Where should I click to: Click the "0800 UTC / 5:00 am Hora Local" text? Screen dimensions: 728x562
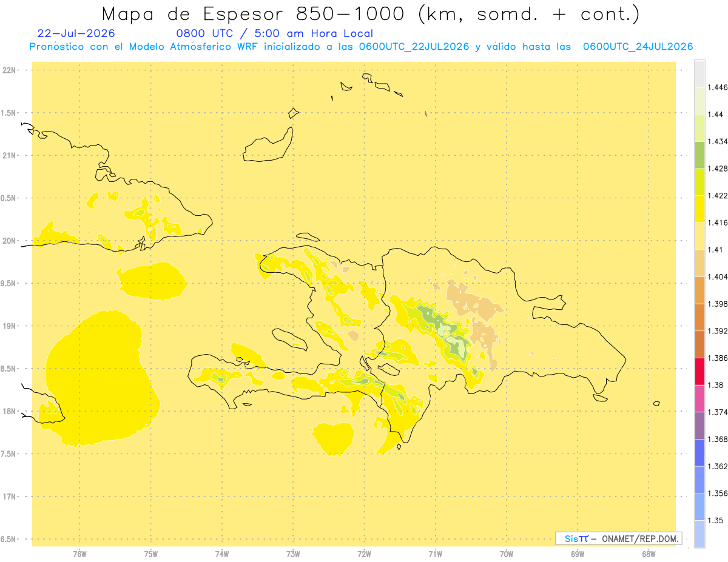pyautogui.click(x=274, y=33)
